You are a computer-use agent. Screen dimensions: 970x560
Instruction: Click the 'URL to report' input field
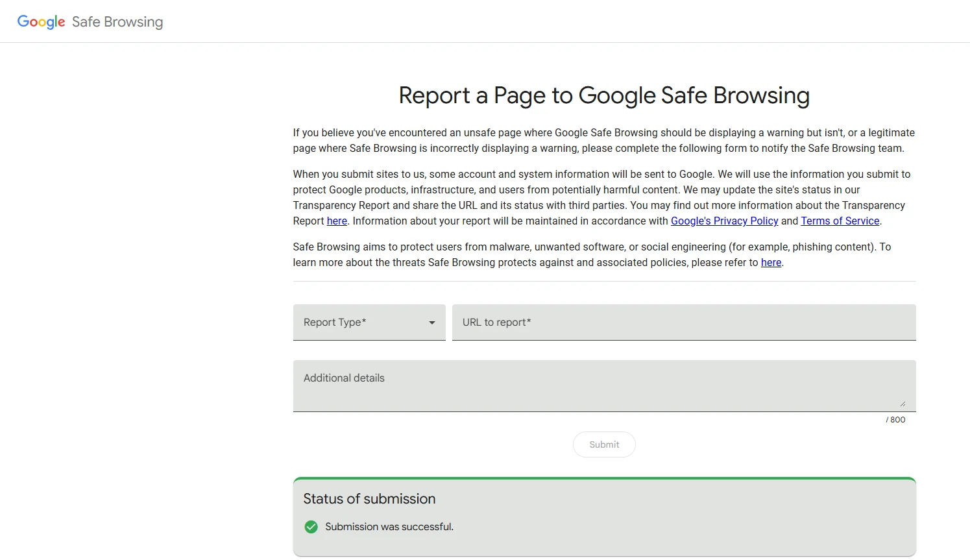coord(684,323)
